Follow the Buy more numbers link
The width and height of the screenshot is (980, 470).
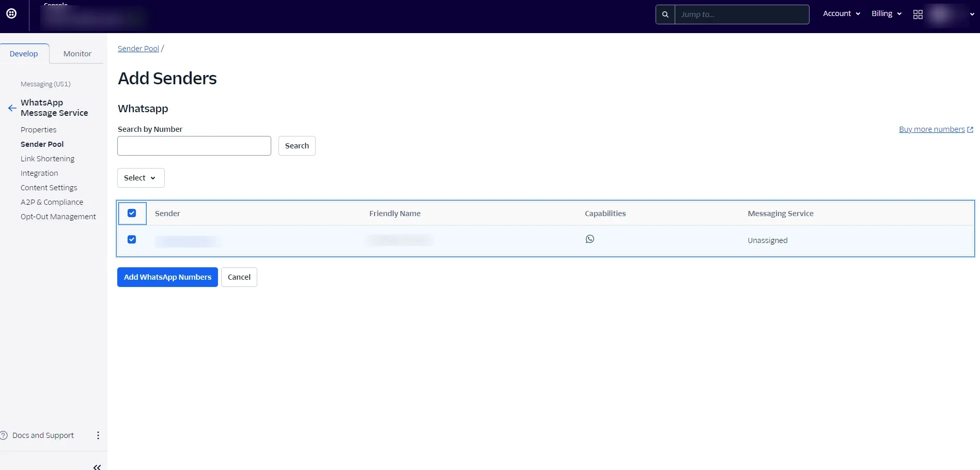(x=936, y=129)
